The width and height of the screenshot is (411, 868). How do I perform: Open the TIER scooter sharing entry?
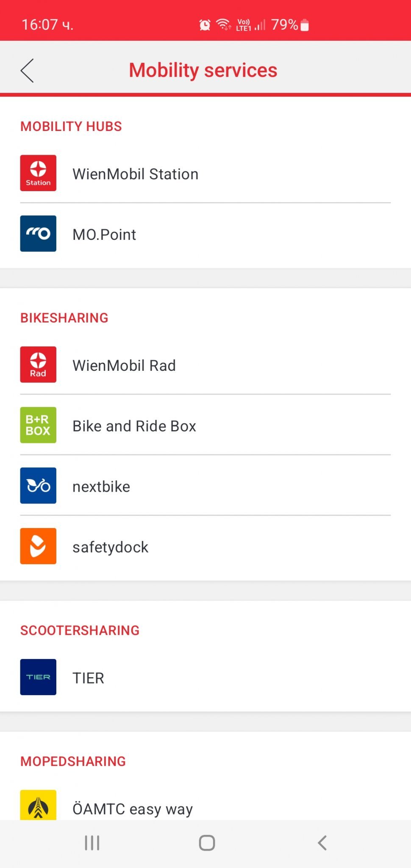pyautogui.click(x=89, y=678)
